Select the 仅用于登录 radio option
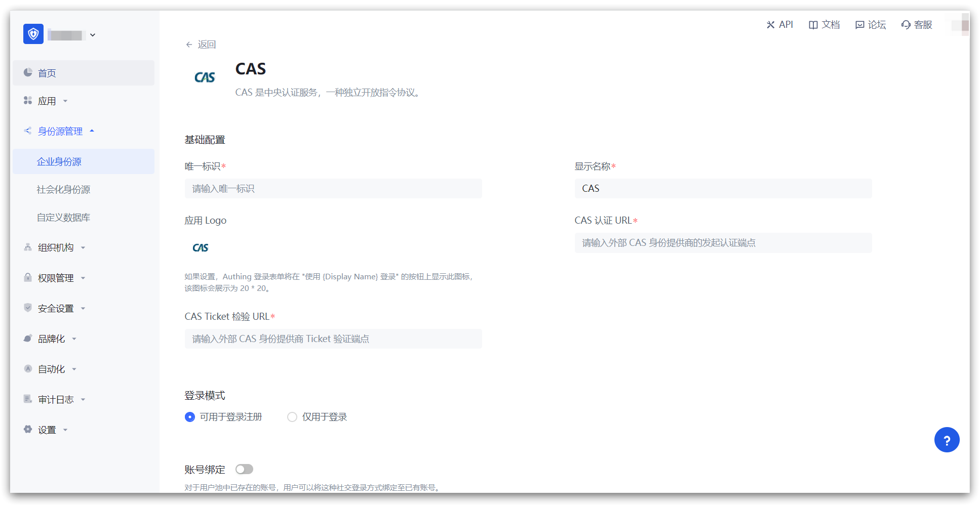 (292, 417)
